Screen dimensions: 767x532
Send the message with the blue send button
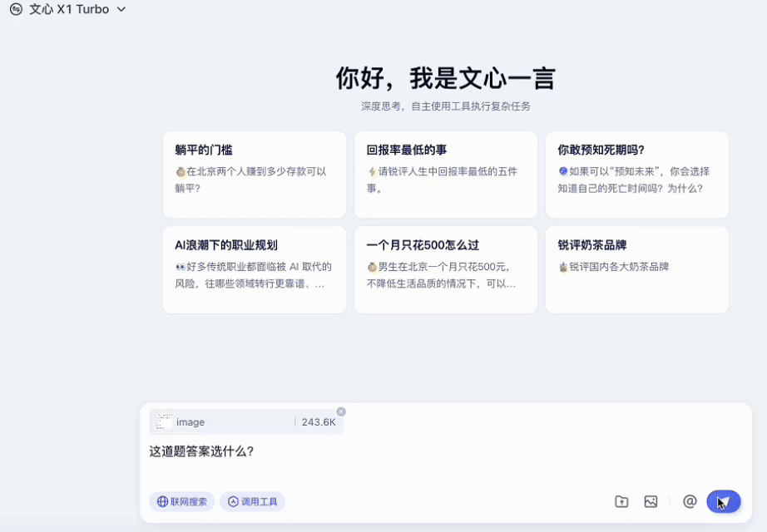click(x=724, y=502)
